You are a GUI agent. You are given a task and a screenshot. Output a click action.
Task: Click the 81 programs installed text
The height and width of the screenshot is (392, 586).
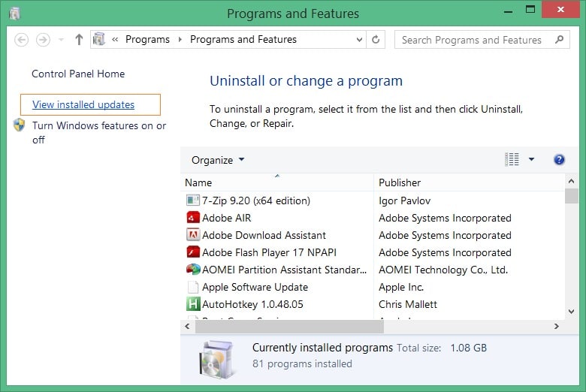pos(302,363)
